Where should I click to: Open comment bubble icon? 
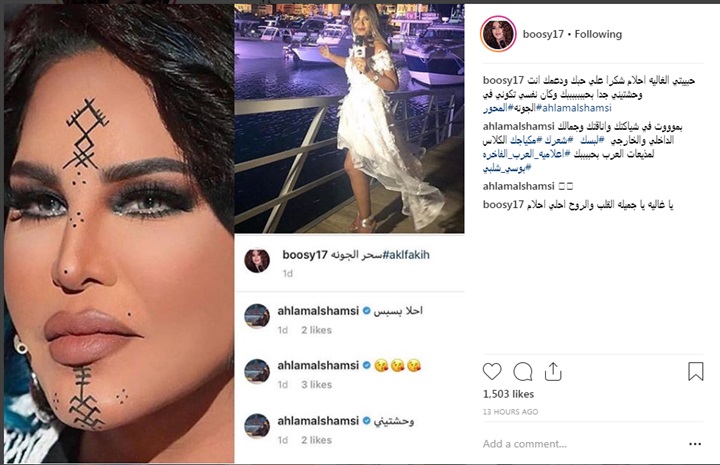pyautogui.click(x=523, y=372)
